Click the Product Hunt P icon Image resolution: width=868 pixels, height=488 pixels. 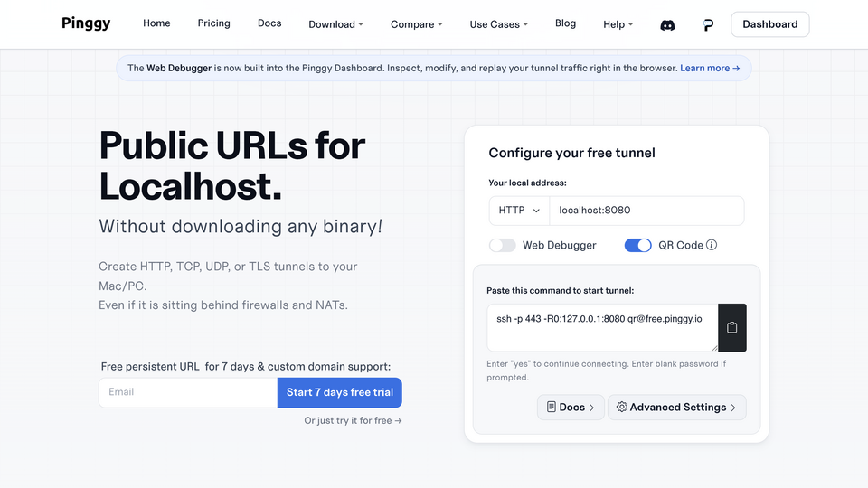(708, 25)
